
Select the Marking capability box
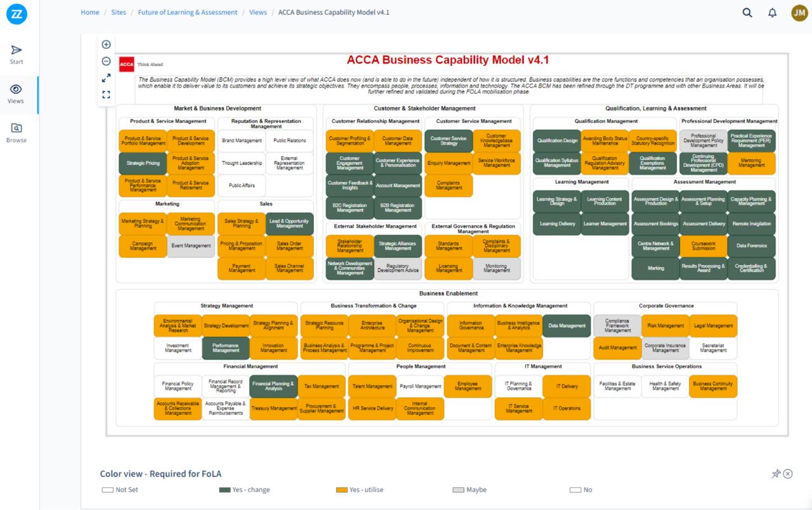656,269
